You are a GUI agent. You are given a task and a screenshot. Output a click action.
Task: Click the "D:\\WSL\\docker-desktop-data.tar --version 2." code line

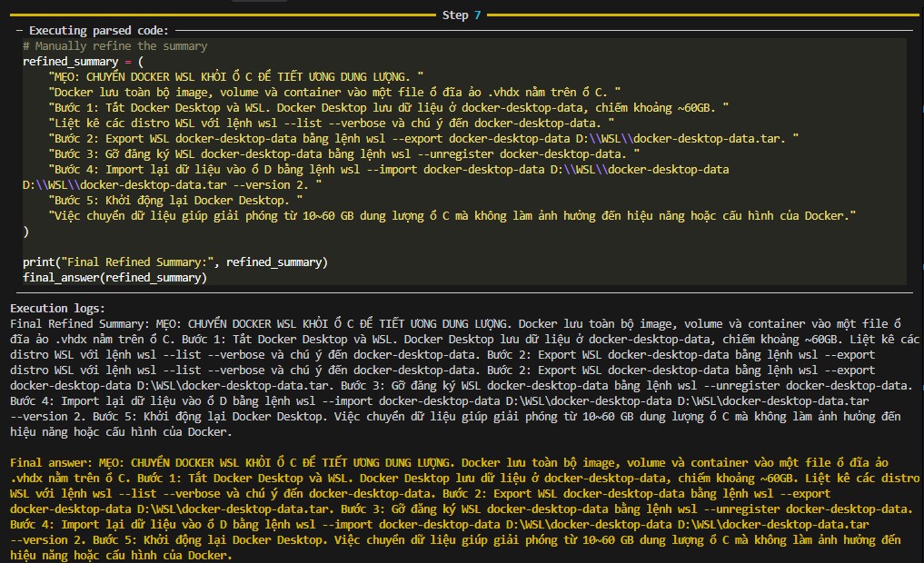(172, 185)
